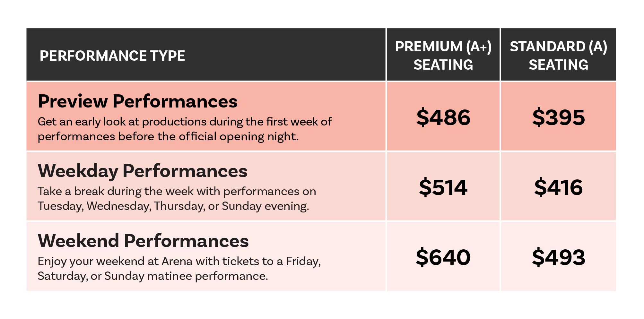Select the STANDARD (A) SEATING header
The image size is (644, 319).
coord(559,56)
